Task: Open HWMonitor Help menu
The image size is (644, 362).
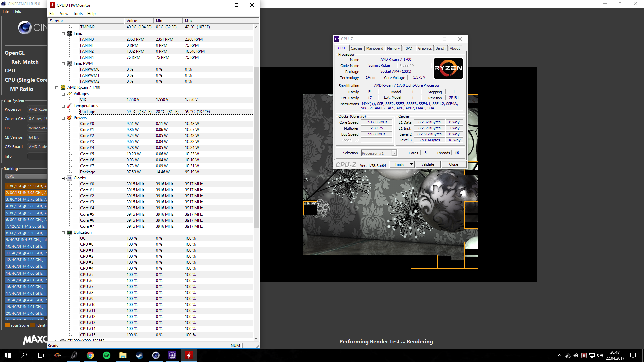Action: (x=91, y=14)
